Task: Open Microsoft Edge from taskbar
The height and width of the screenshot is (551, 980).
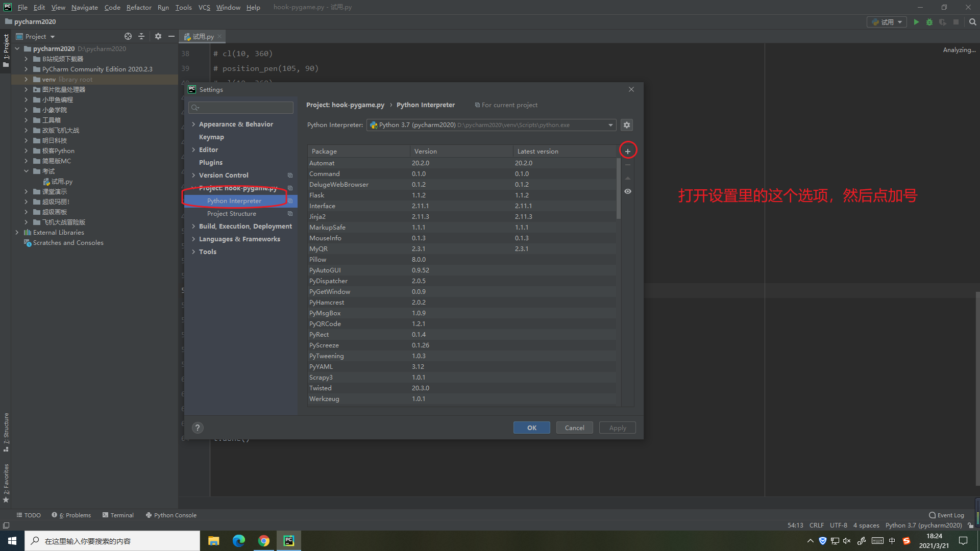Action: coord(239,541)
